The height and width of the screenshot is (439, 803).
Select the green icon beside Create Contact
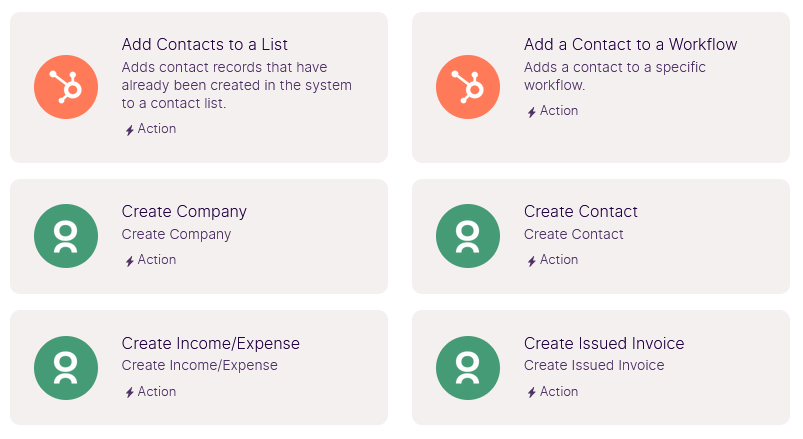coord(468,236)
